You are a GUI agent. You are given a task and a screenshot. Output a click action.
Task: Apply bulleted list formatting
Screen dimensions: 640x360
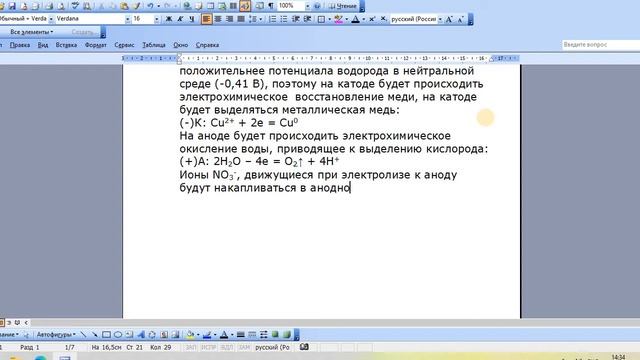click(284, 19)
